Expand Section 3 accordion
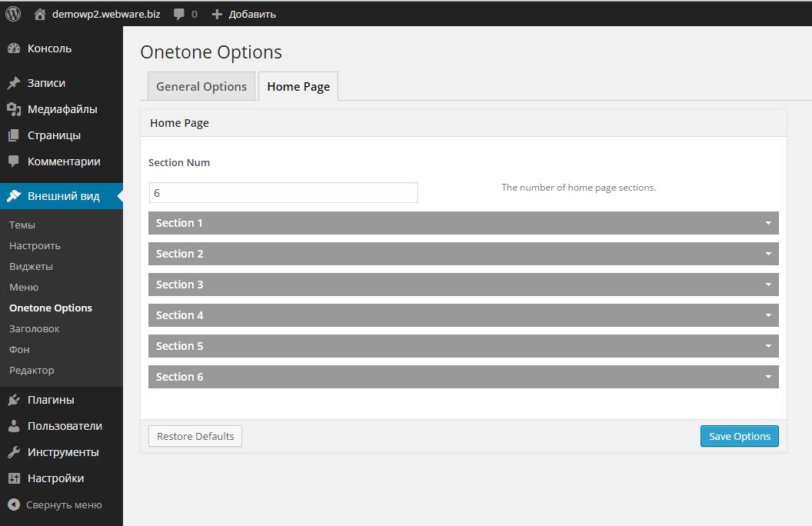This screenshot has height=526, width=812. tap(463, 285)
